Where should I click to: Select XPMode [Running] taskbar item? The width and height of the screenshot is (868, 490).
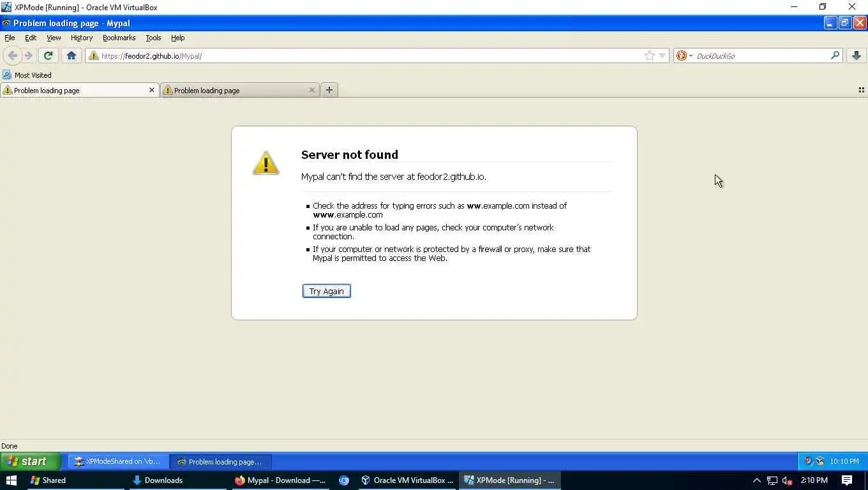click(x=509, y=480)
